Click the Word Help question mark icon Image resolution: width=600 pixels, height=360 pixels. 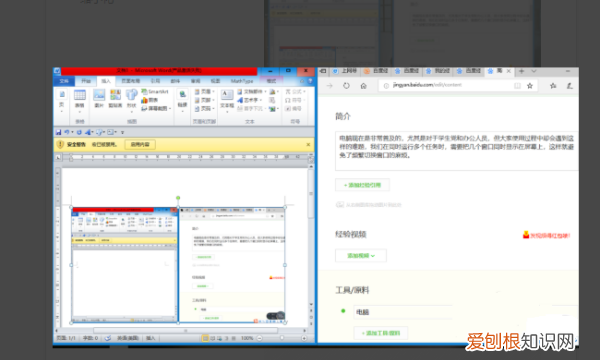(310, 81)
